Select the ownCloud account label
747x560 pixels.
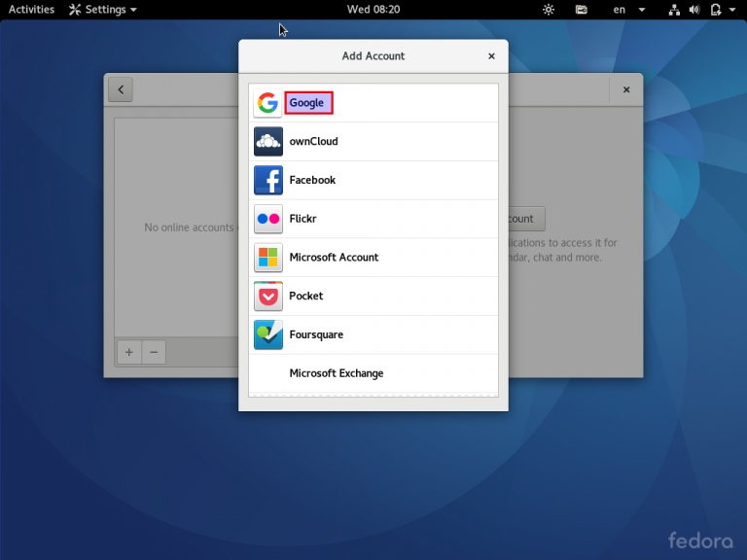coord(313,141)
